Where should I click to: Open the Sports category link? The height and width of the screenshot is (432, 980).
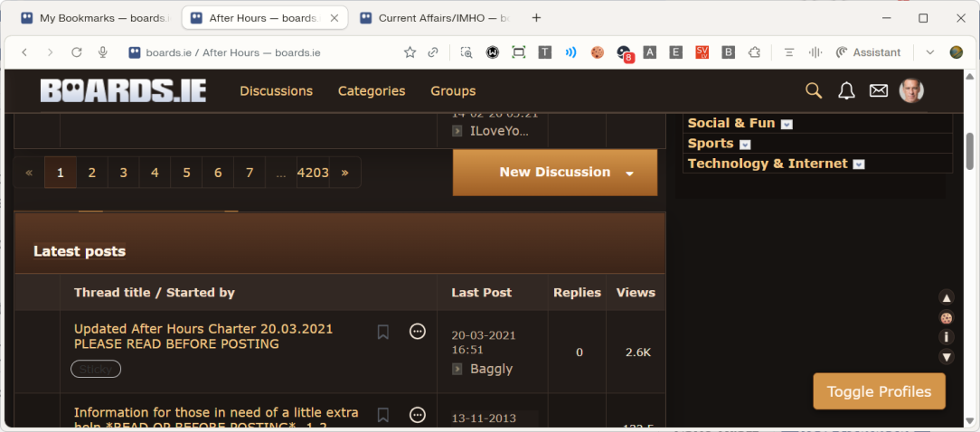(x=711, y=143)
